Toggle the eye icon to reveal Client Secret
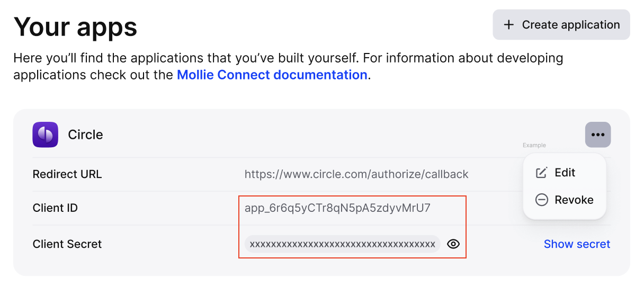The height and width of the screenshot is (286, 644). (453, 244)
